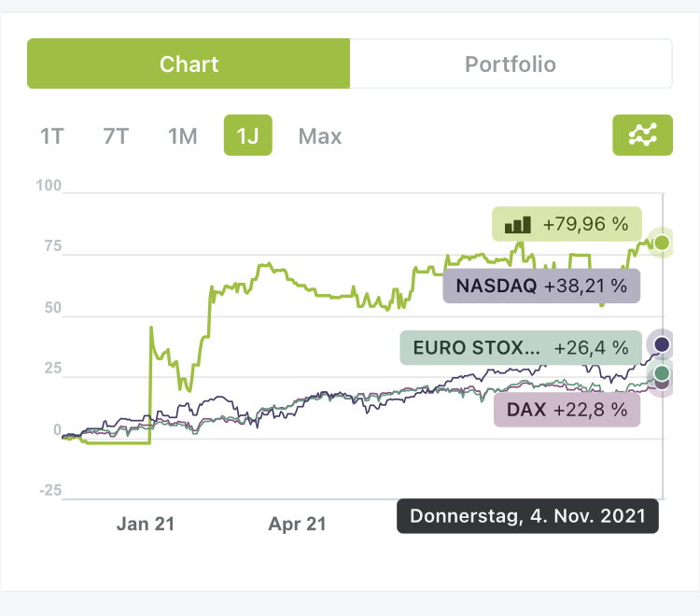Select the 1T time range
This screenshot has height=616, width=700.
51,136
